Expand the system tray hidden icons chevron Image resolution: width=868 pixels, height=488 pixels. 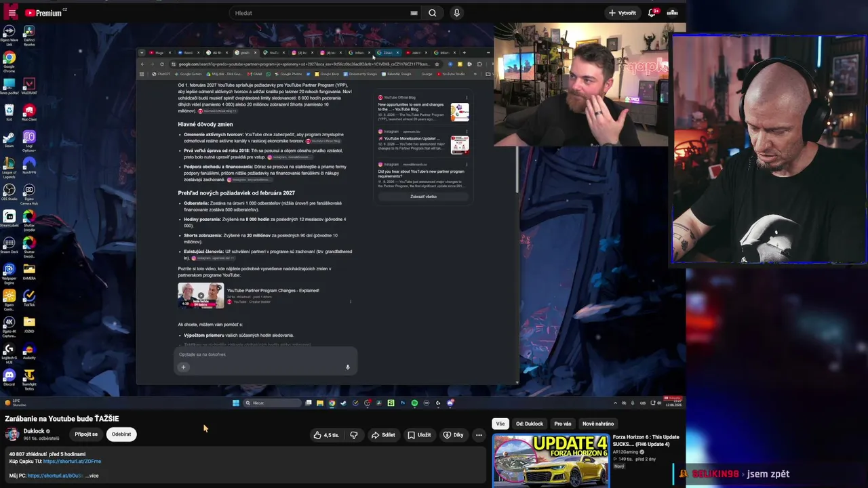pos(615,403)
